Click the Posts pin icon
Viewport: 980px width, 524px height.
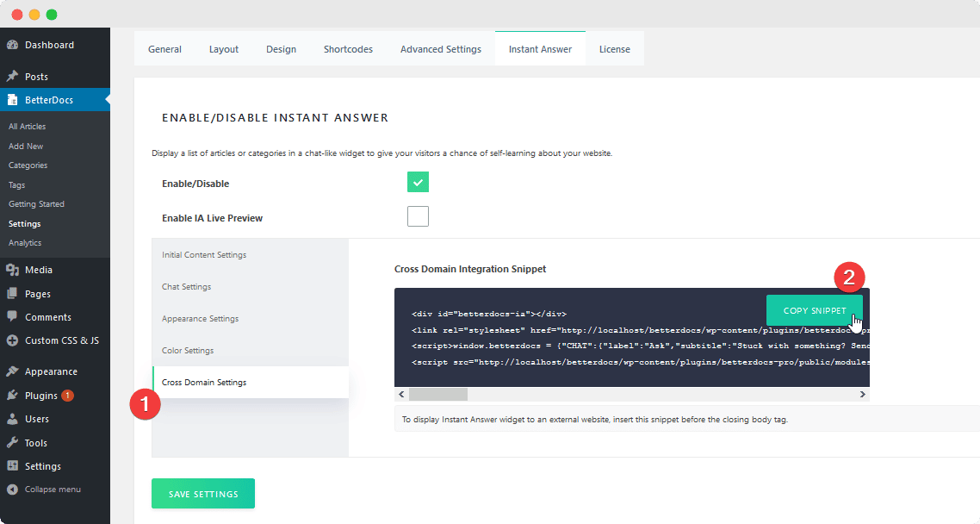coord(13,77)
